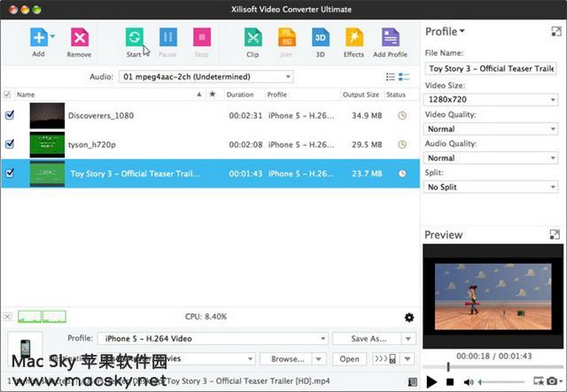
Task: Sort by the Output Size column header
Action: [361, 95]
